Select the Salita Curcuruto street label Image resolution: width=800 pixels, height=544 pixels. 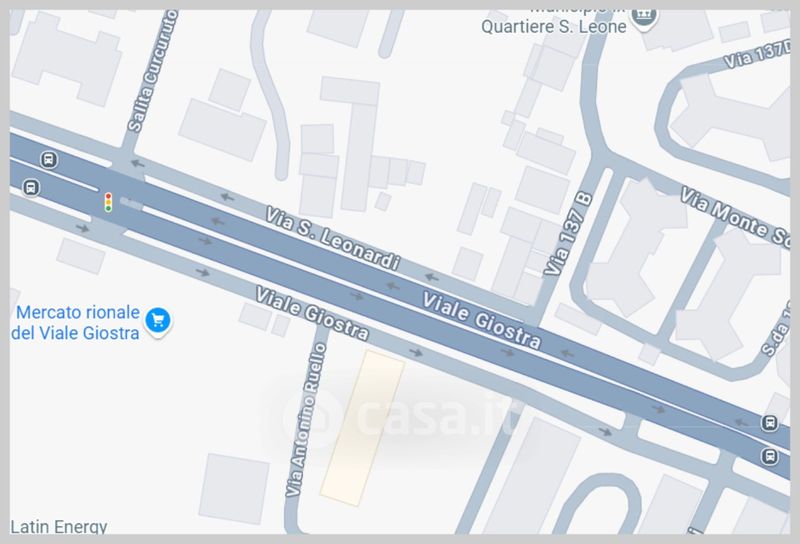point(153,71)
